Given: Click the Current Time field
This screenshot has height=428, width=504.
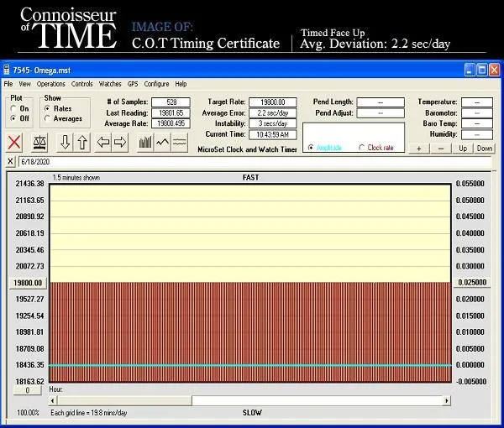Looking at the screenshot, I should (272, 134).
